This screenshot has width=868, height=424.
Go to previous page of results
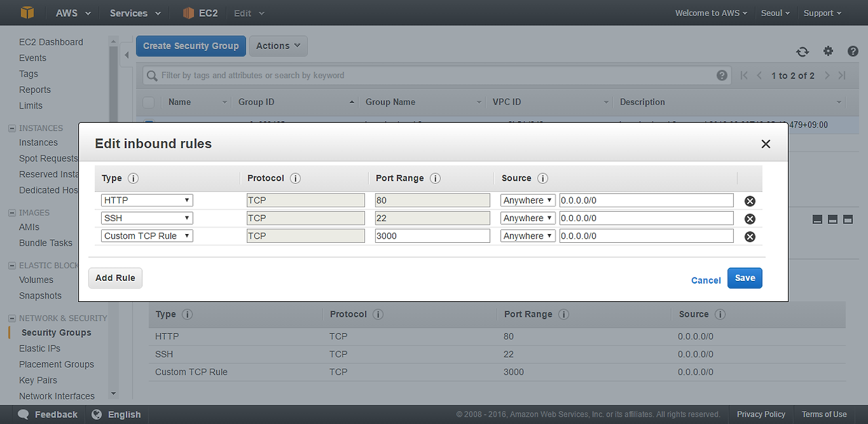pos(759,75)
